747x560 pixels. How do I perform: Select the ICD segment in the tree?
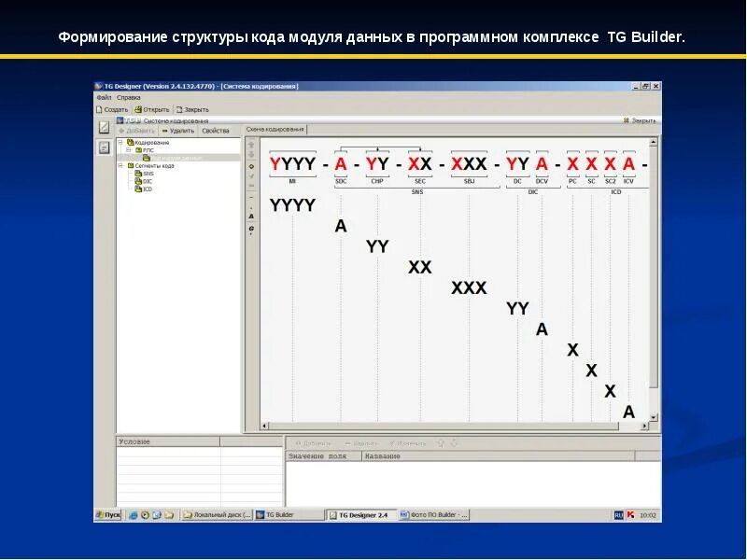[144, 189]
